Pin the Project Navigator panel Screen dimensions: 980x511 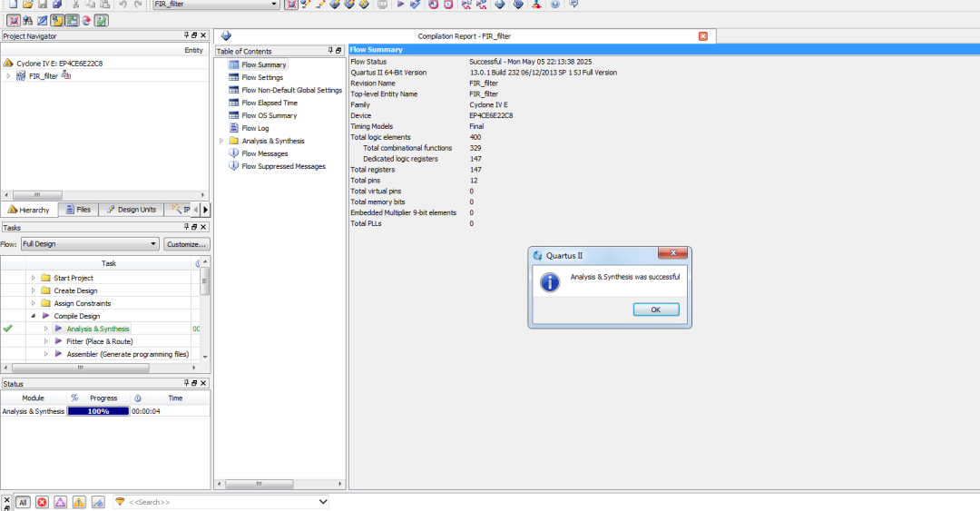point(186,35)
